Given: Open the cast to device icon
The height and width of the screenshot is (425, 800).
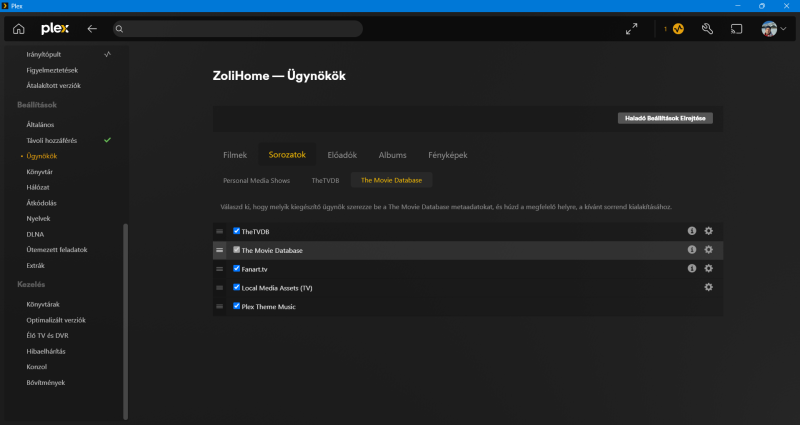Looking at the screenshot, I should tap(736, 29).
